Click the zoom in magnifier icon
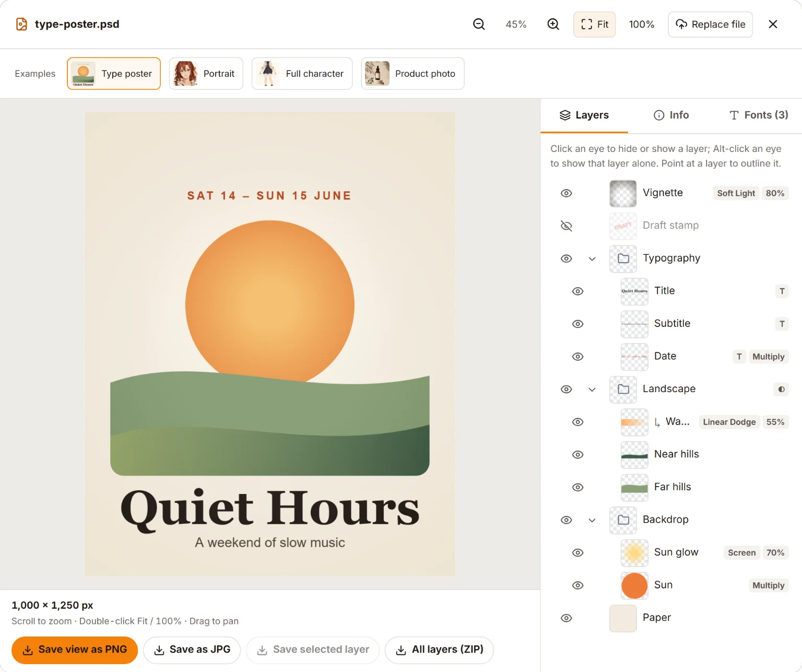 (x=553, y=24)
